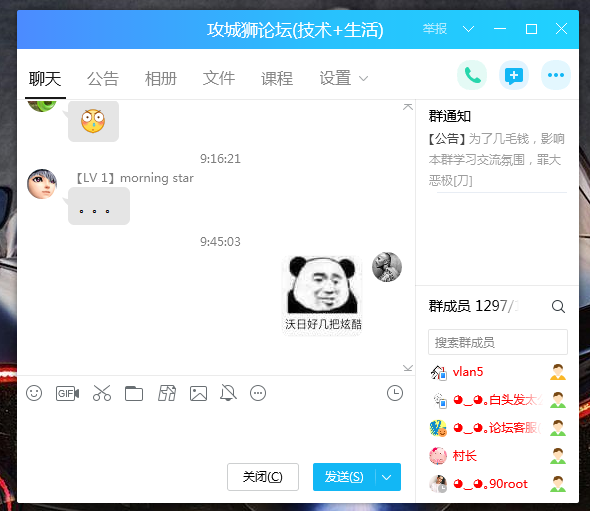Image resolution: width=604 pixels, height=521 pixels.
Task: Click the dots message bubble
Action: [x=99, y=206]
